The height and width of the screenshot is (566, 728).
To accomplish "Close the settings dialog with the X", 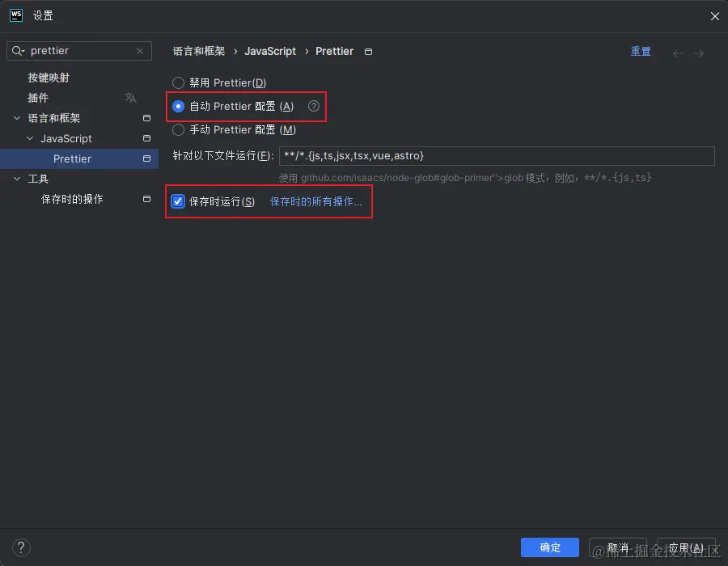I will (x=714, y=16).
